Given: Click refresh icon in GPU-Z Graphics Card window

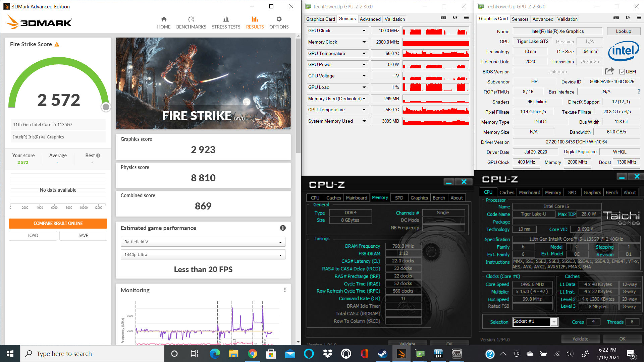Looking at the screenshot, I should 628,18.
